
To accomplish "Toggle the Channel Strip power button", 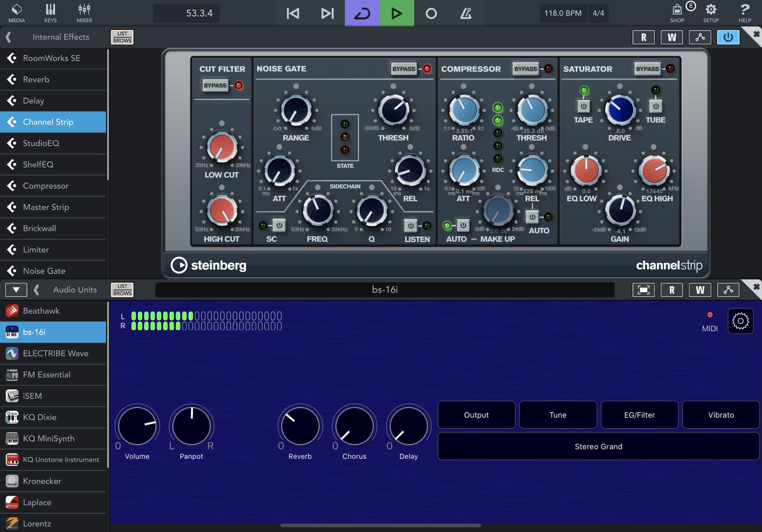I will click(728, 37).
